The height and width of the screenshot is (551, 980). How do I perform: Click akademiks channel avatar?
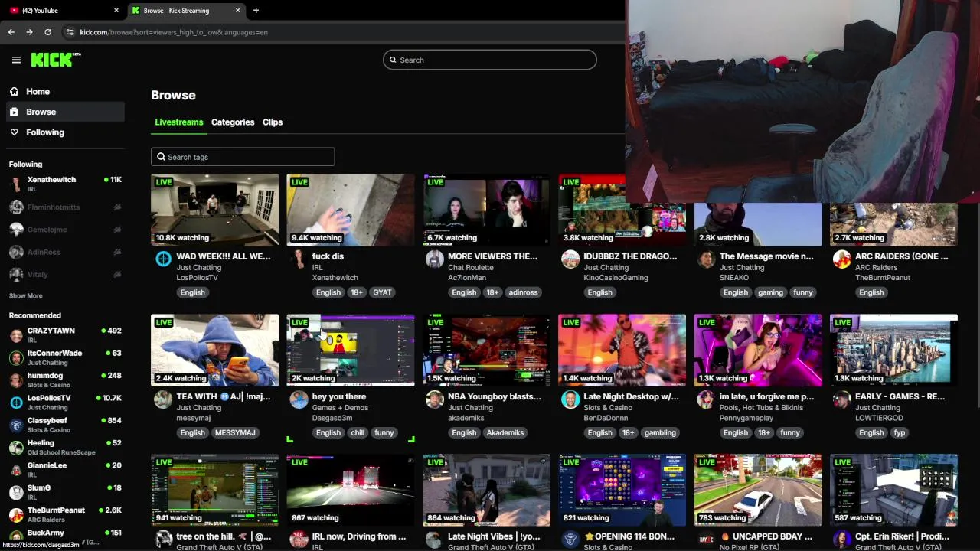(434, 399)
